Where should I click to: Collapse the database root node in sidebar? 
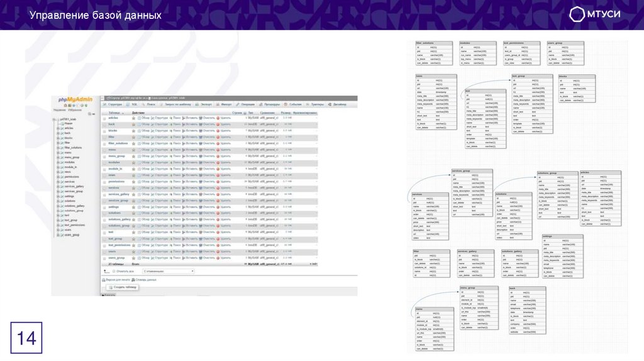pos(54,119)
